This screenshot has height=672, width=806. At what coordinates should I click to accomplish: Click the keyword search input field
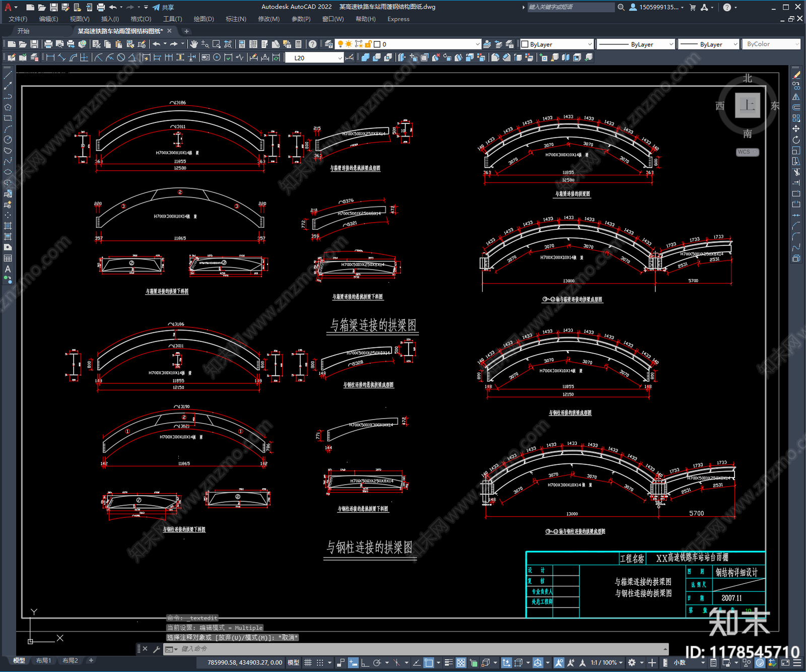pyautogui.click(x=571, y=7)
